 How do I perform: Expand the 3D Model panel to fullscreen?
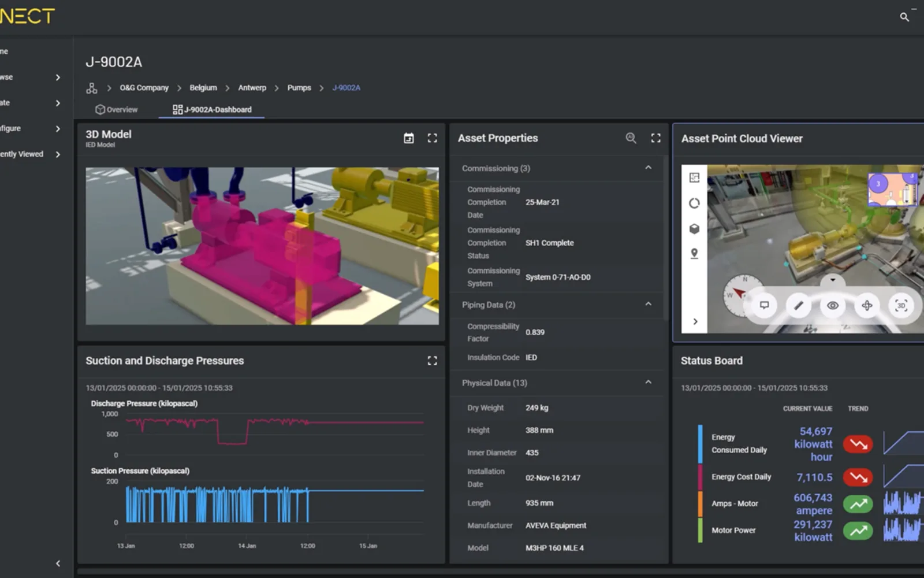point(432,138)
